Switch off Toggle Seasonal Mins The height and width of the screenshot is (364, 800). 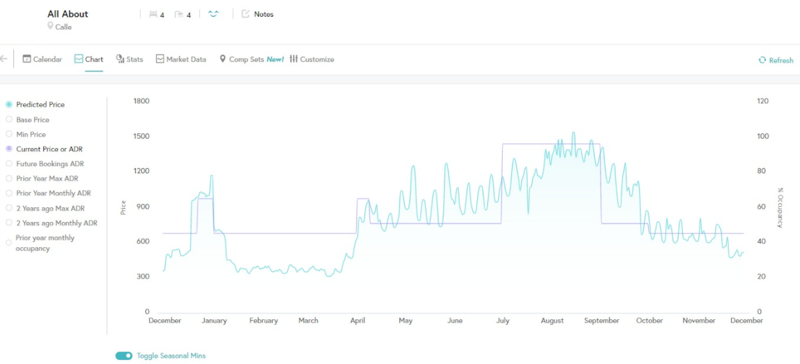pos(123,356)
